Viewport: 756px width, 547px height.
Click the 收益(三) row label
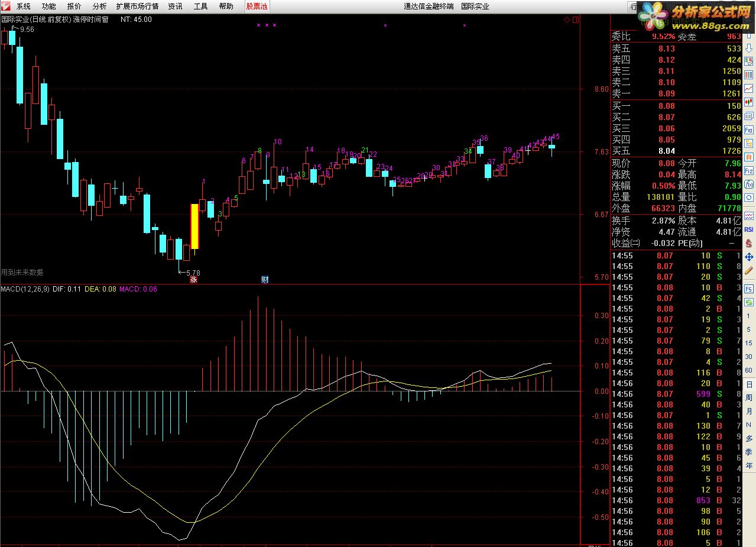click(x=626, y=243)
